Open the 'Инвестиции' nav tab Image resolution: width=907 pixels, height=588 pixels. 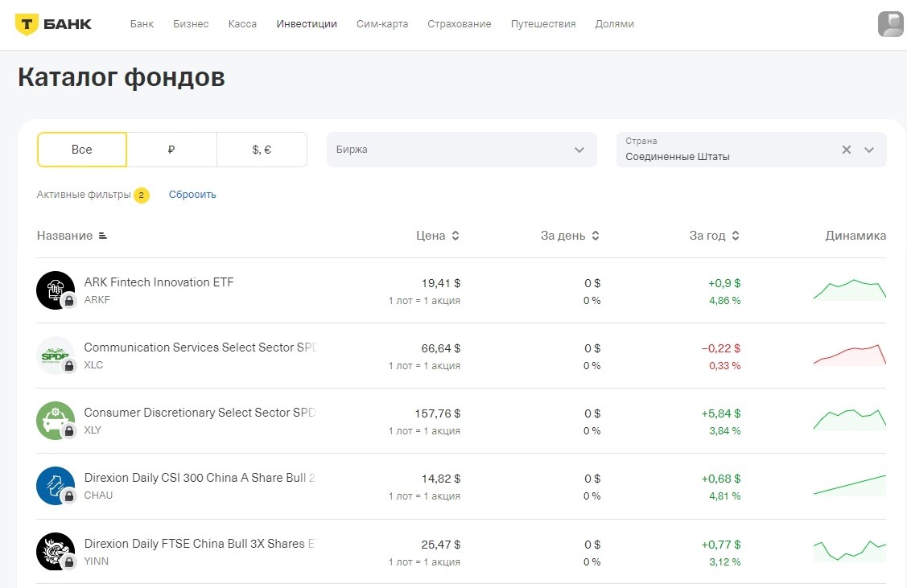click(x=307, y=23)
